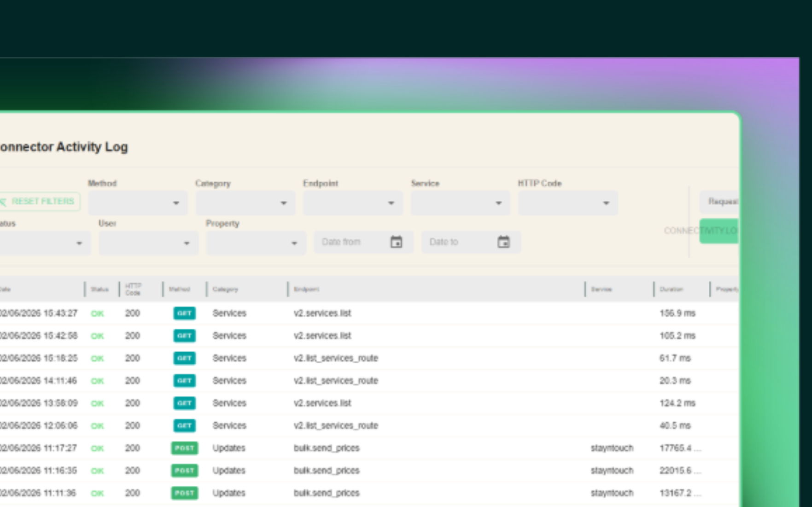This screenshot has width=812, height=507.
Task: Click the 61.7 ms duration value
Action: 675,358
